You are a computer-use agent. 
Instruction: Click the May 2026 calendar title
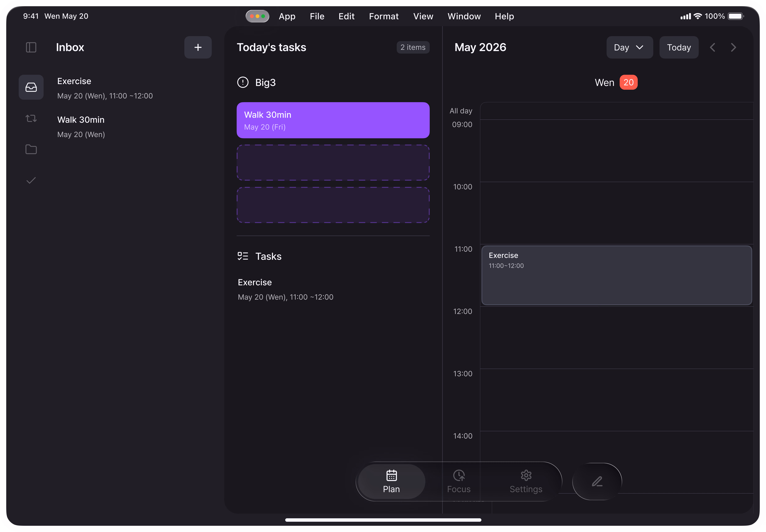[x=480, y=47]
